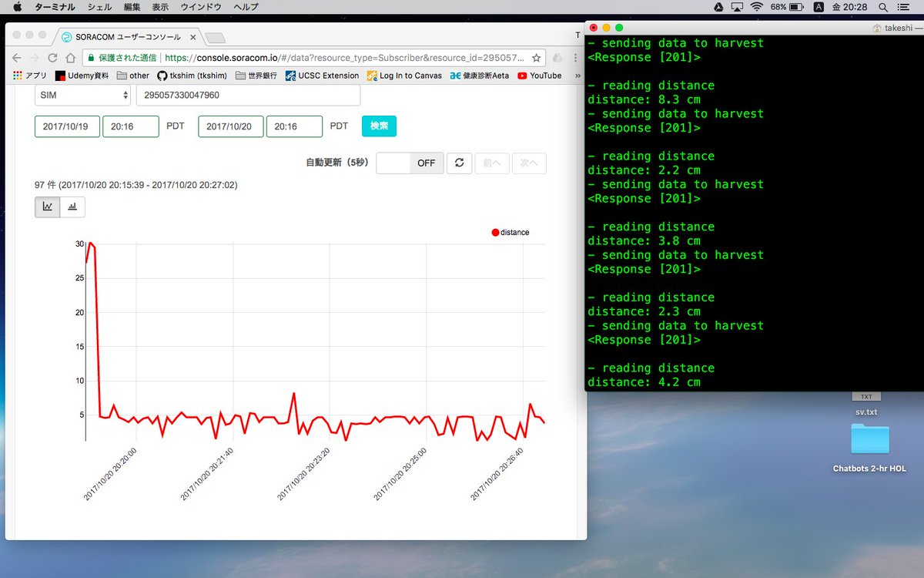Bookmark this page with the star

point(535,58)
